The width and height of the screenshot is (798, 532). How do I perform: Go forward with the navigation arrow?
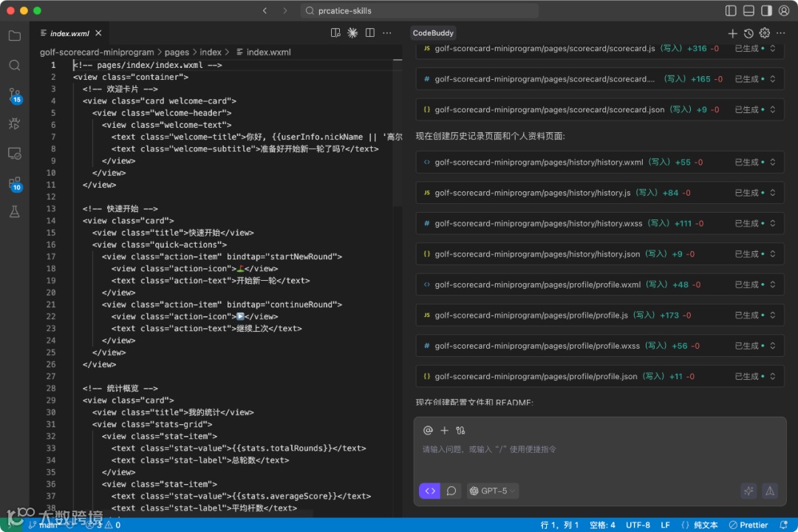(x=285, y=10)
